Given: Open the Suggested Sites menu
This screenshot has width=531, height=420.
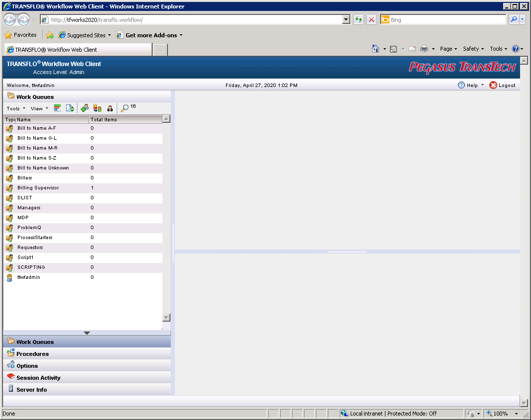Looking at the screenshot, I should [84, 35].
